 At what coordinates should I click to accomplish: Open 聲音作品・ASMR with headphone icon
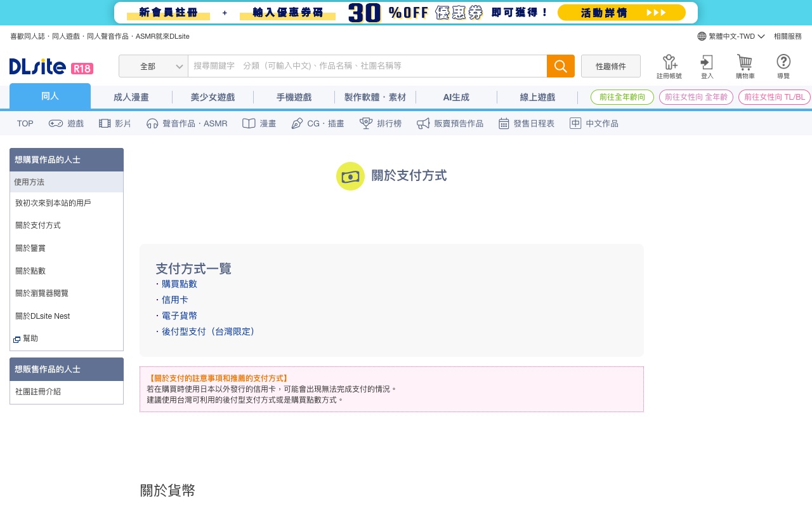point(187,123)
